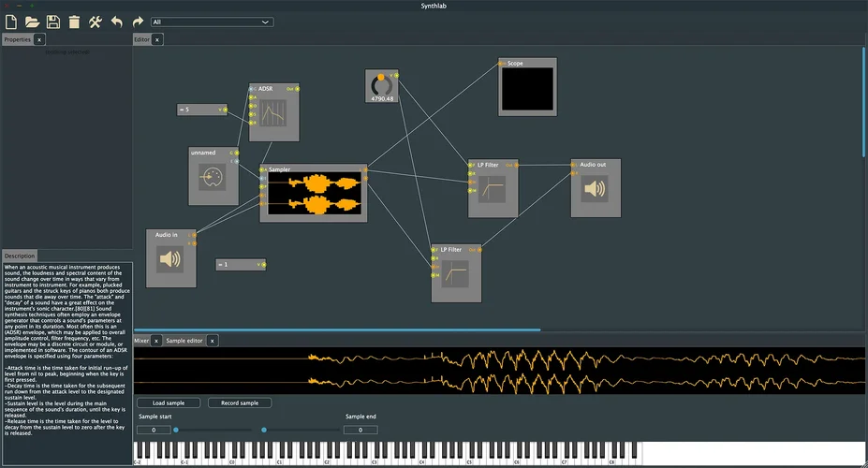Click the constant value box '= 5'
Image resolution: width=868 pixels, height=468 pixels.
202,110
